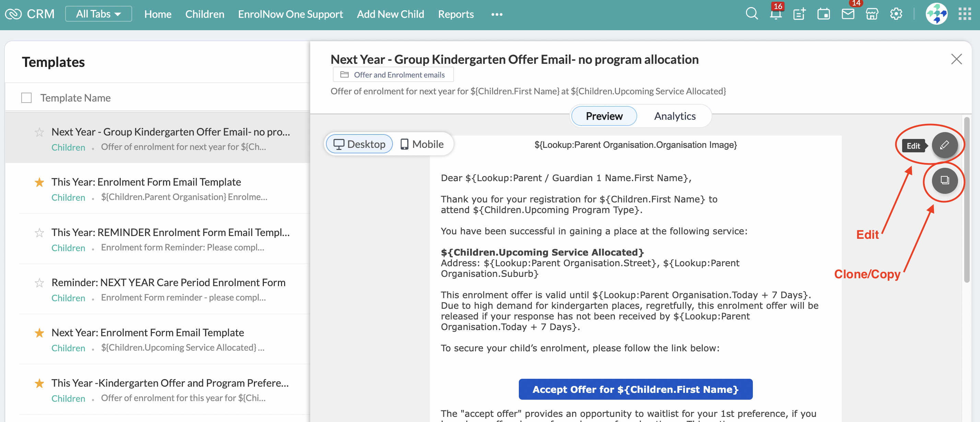Click Accept Offer button in email preview
The height and width of the screenshot is (422, 980).
tap(635, 389)
